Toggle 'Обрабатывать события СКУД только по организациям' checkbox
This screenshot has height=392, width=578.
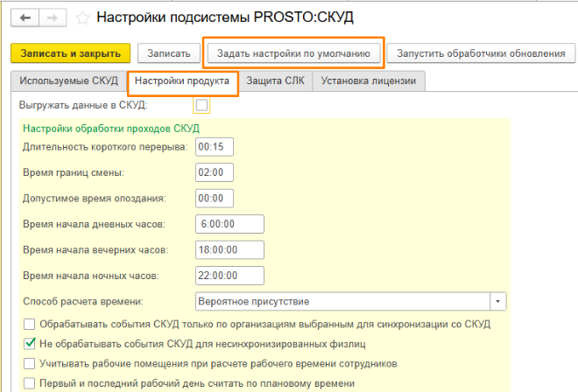coord(31,324)
